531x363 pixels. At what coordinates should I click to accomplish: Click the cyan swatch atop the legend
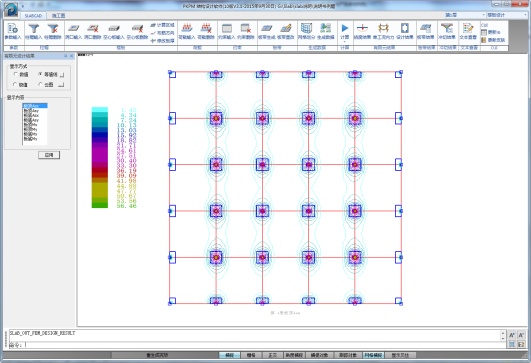coord(100,110)
